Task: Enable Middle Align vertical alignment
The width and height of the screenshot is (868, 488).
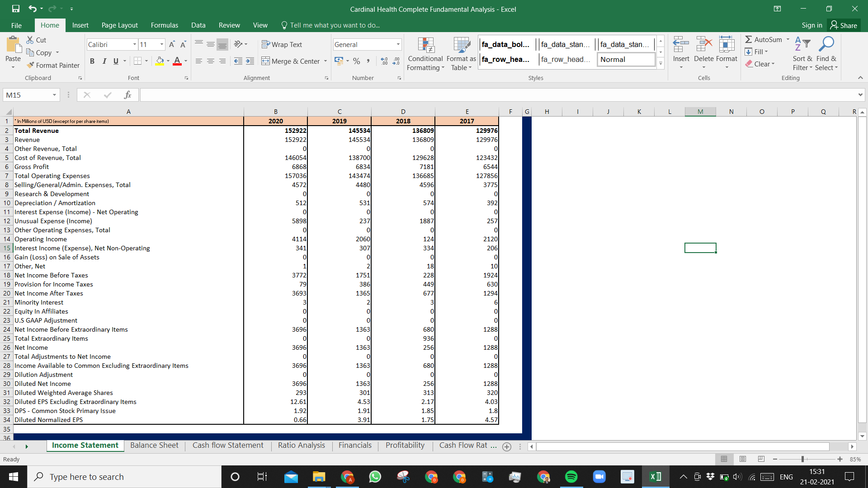Action: point(211,44)
